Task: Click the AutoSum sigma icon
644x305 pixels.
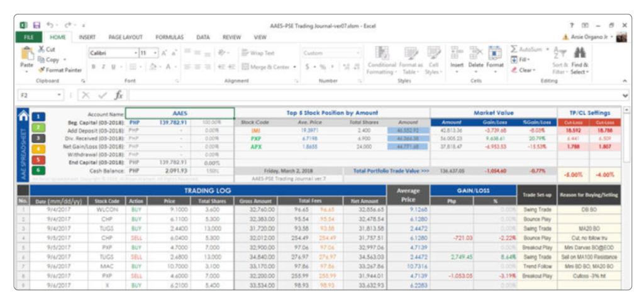Action: [x=514, y=49]
